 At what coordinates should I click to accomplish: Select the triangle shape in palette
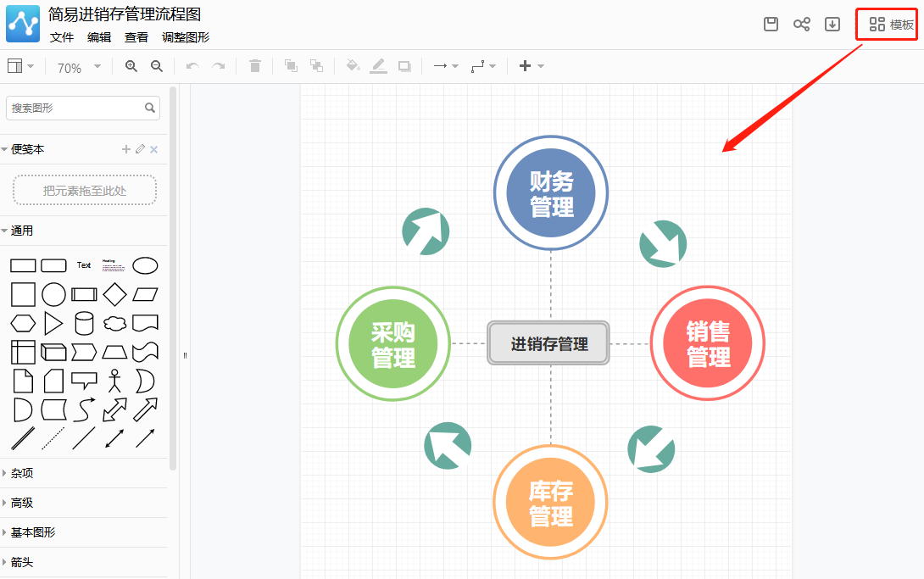pos(53,323)
